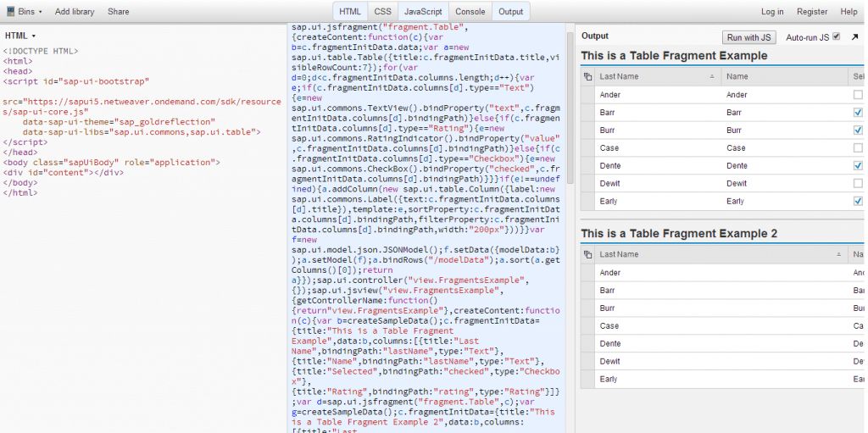This screenshot has height=433, width=868.
Task: Check the Selected box in the Dewit row
Action: point(858,183)
